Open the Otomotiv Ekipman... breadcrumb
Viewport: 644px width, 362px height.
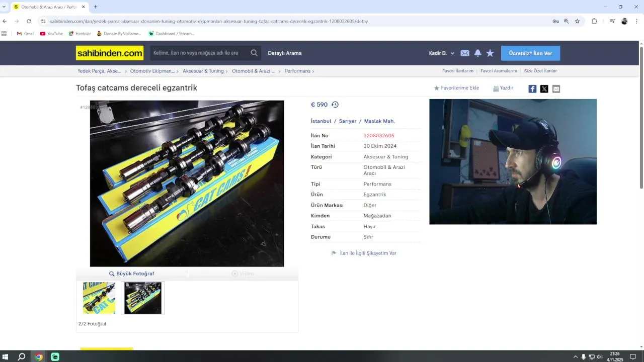pos(152,71)
